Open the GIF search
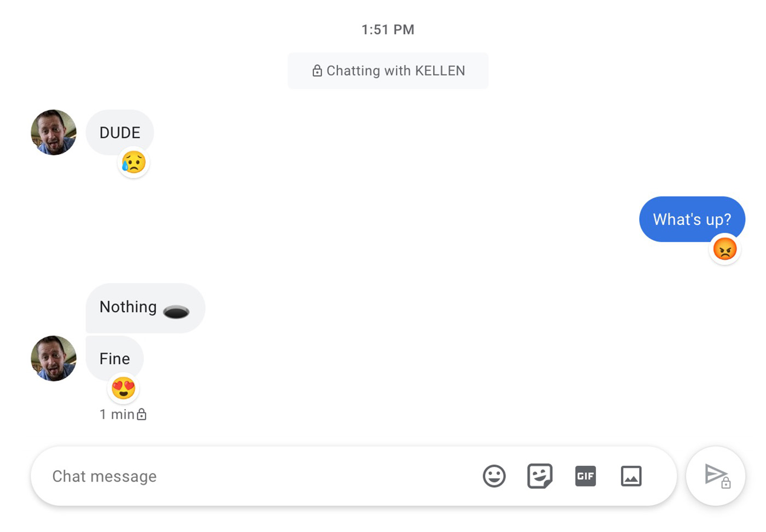 585,476
